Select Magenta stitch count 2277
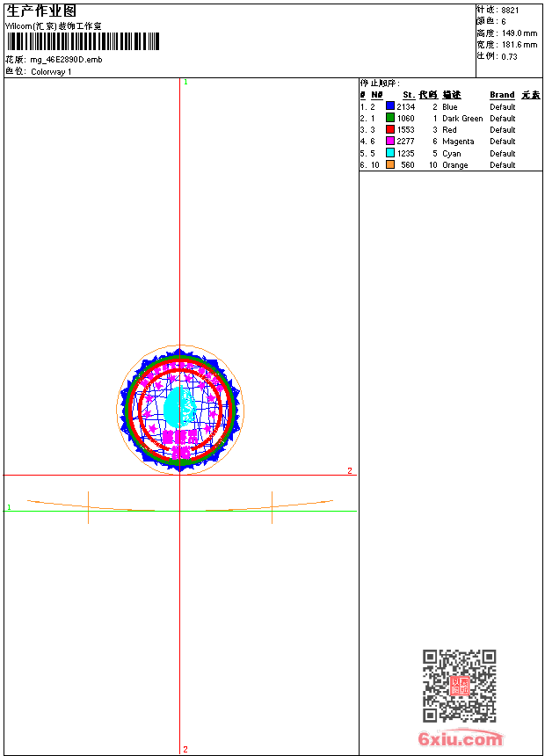 [405, 142]
